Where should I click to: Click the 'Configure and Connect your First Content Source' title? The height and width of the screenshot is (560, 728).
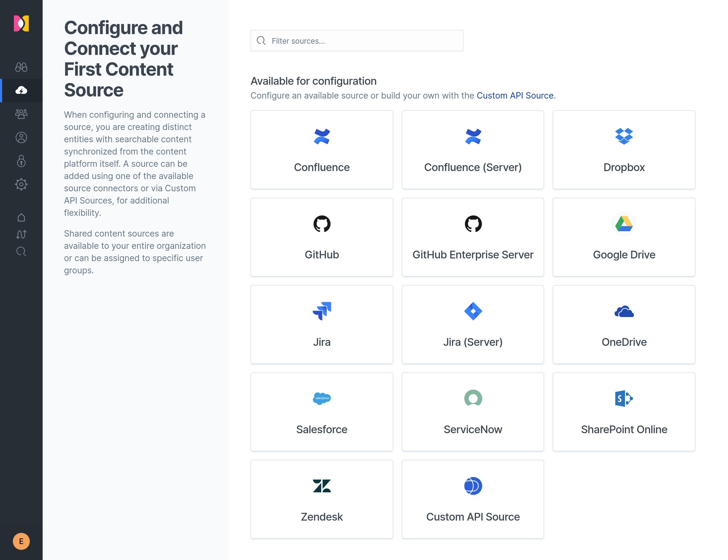(x=123, y=59)
